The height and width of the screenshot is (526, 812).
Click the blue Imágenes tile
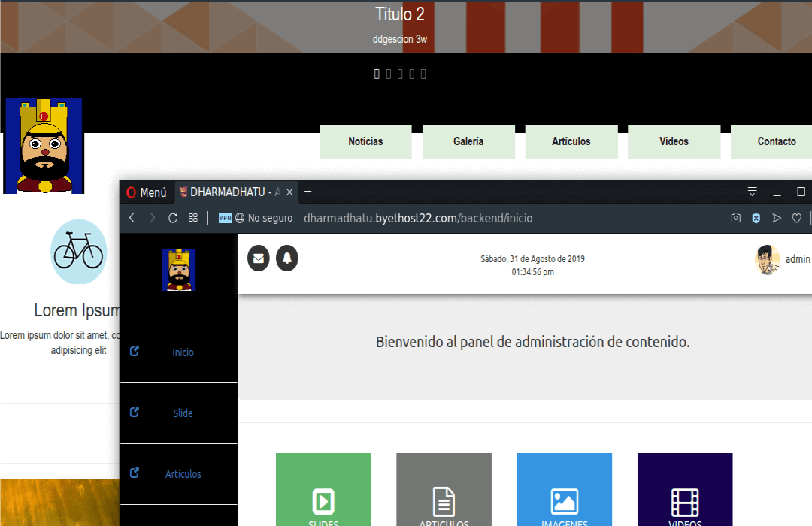564,492
